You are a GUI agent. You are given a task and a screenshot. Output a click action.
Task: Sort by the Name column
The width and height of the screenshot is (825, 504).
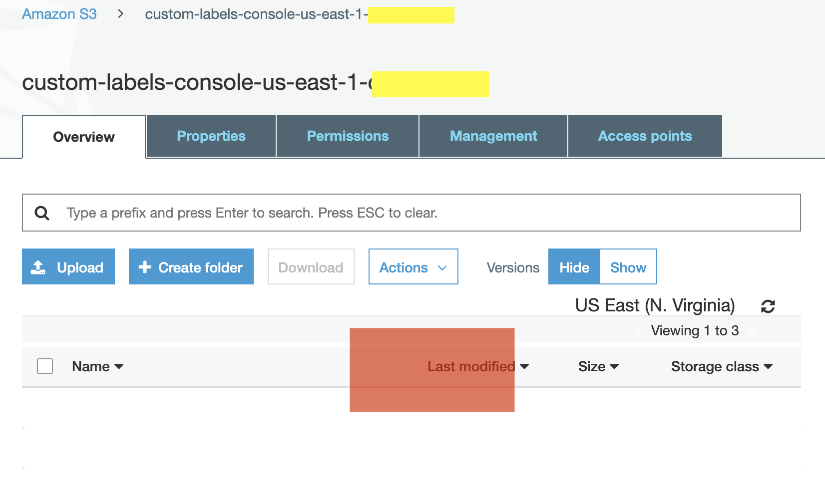click(x=97, y=366)
